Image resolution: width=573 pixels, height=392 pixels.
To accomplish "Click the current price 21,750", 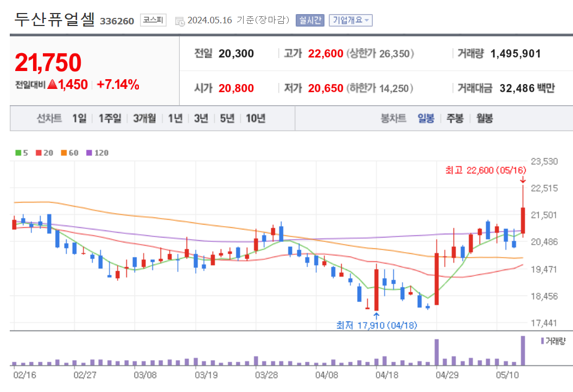I will pyautogui.click(x=48, y=62).
